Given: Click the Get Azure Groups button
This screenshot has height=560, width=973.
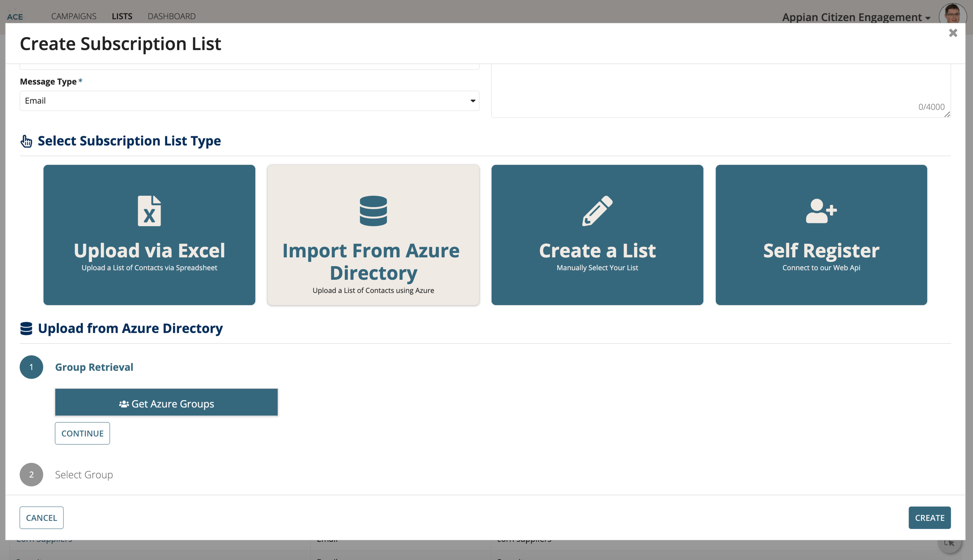Looking at the screenshot, I should point(166,402).
